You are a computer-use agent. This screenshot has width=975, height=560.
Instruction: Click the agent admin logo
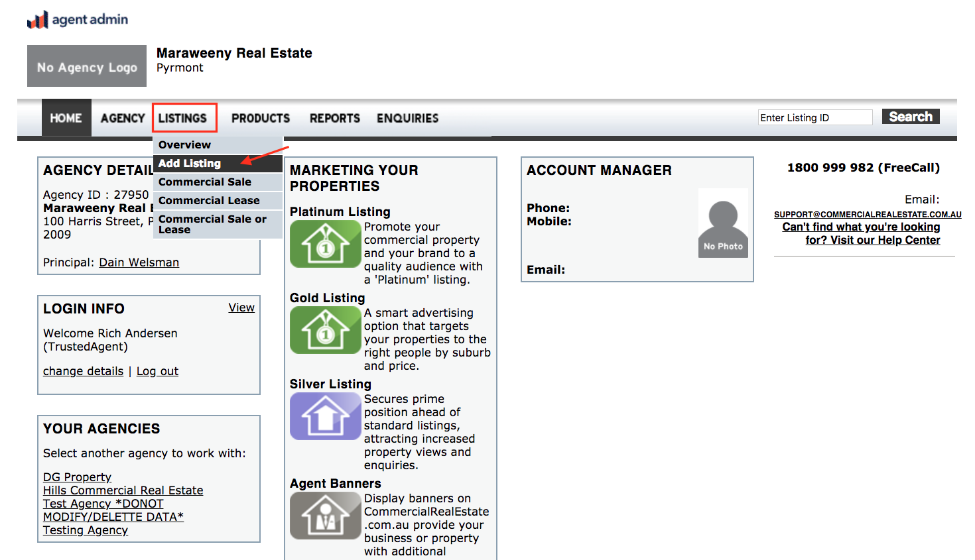77,19
